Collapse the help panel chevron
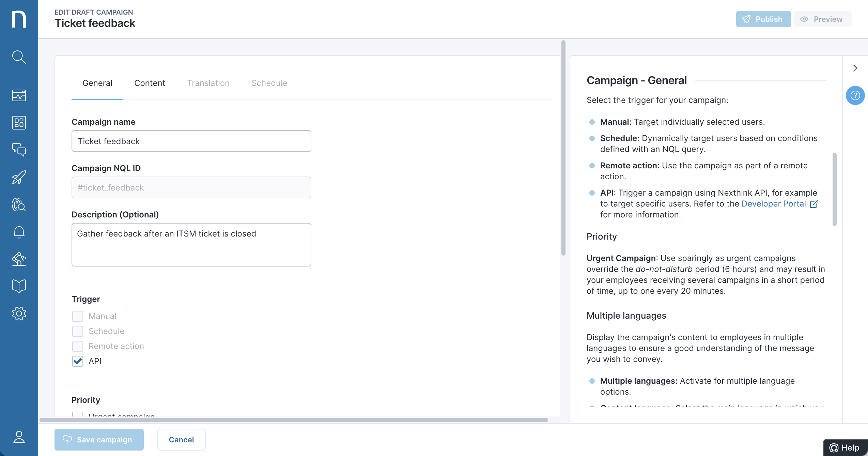The width and height of the screenshot is (868, 456). (x=855, y=68)
